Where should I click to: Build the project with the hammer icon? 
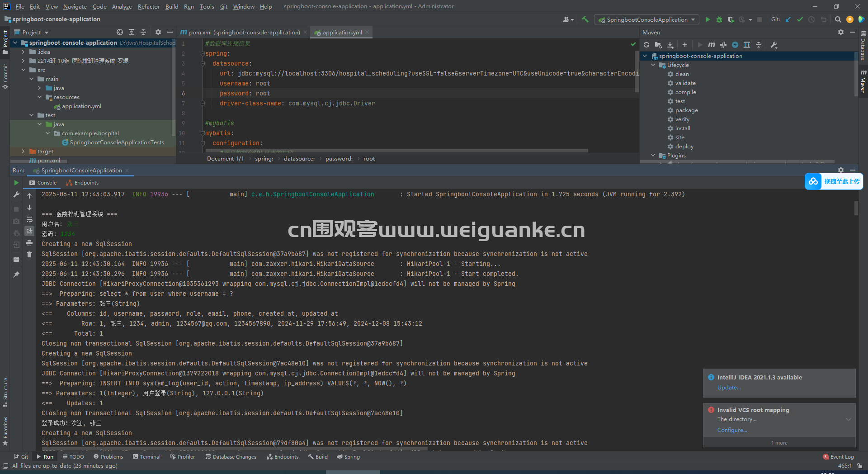(x=585, y=19)
